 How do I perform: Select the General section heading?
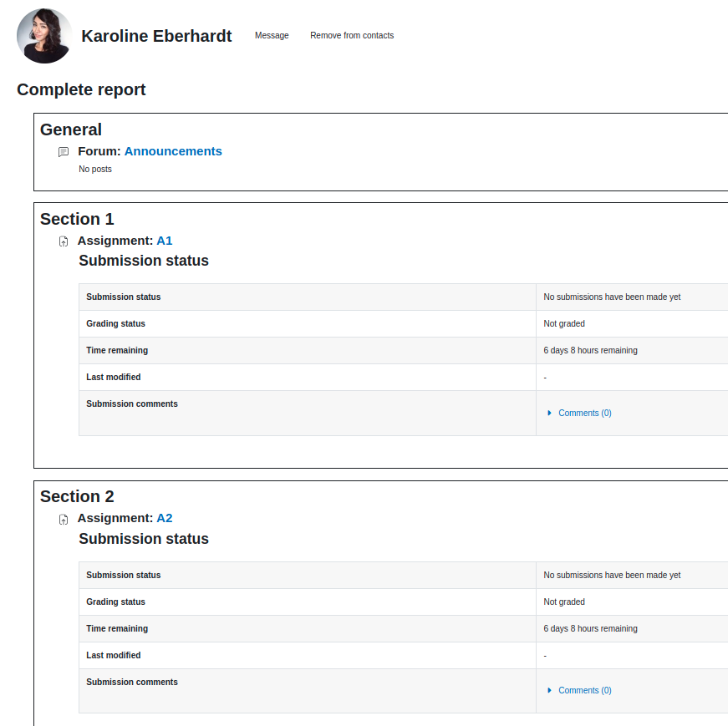tap(71, 129)
